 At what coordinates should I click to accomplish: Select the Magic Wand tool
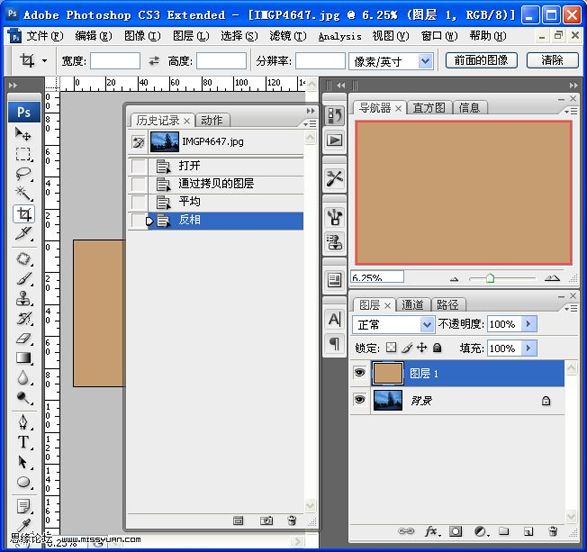(23, 193)
